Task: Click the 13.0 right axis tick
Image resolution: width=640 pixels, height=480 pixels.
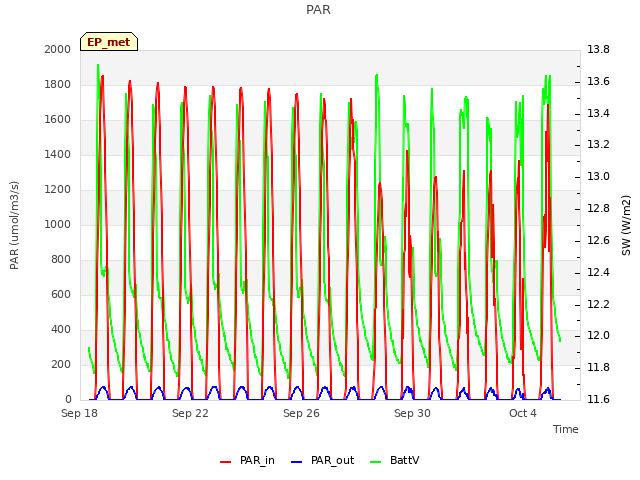Action: point(598,177)
